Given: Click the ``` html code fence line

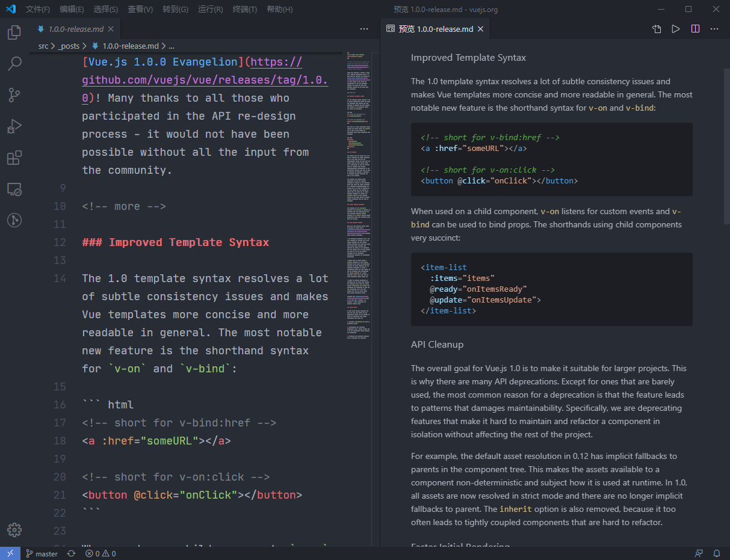Looking at the screenshot, I should (108, 405).
